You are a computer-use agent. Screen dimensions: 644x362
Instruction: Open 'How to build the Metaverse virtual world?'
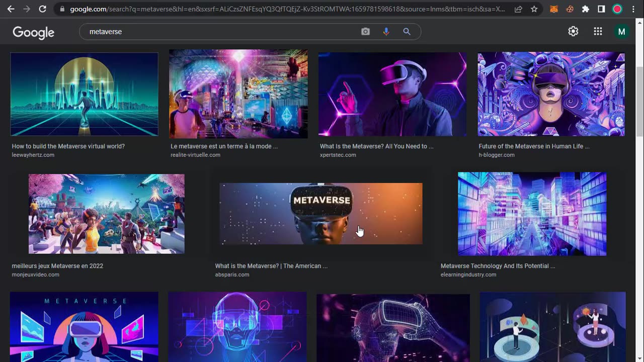coord(68,146)
